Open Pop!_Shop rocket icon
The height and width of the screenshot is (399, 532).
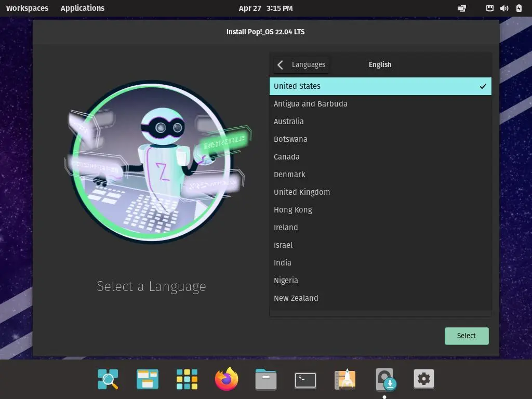click(x=345, y=379)
